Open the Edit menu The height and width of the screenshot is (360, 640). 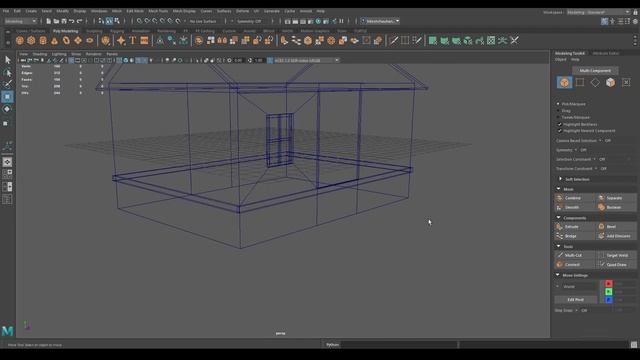click(17, 11)
